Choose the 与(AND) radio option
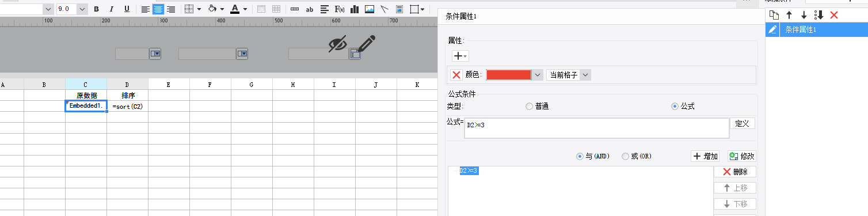The width and height of the screenshot is (868, 216). (x=580, y=156)
